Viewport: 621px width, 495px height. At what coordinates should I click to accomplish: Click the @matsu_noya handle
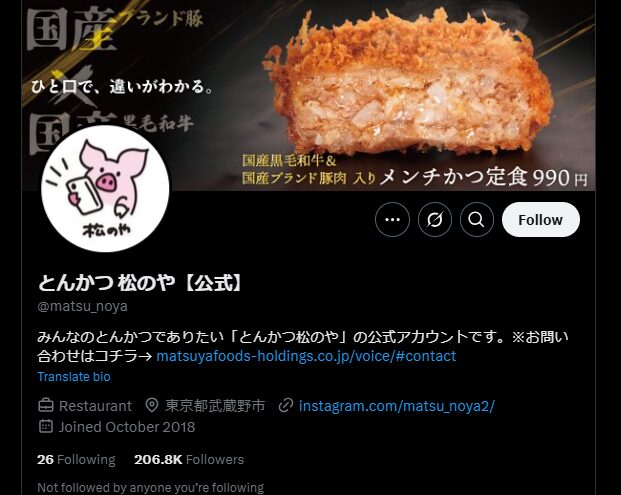[x=82, y=306]
